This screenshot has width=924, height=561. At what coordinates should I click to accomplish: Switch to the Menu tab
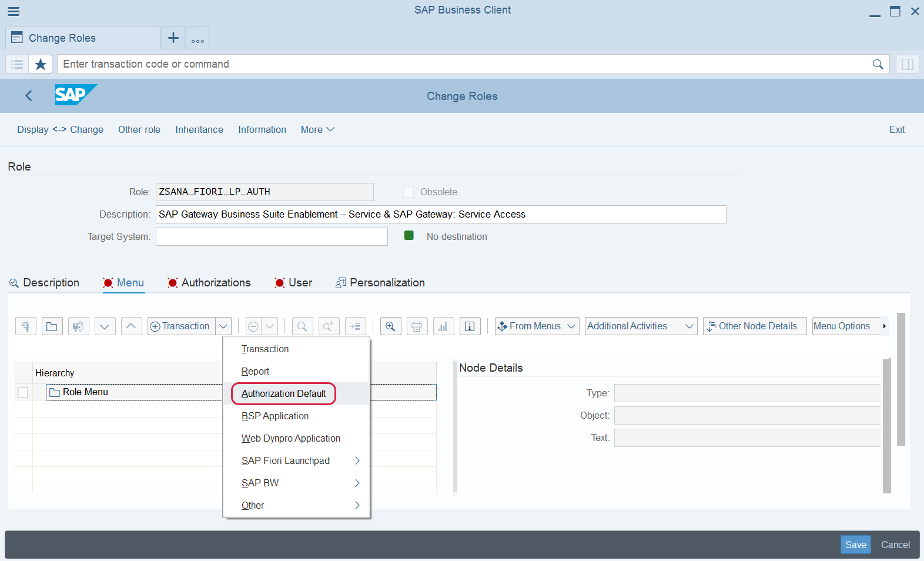[x=123, y=283]
